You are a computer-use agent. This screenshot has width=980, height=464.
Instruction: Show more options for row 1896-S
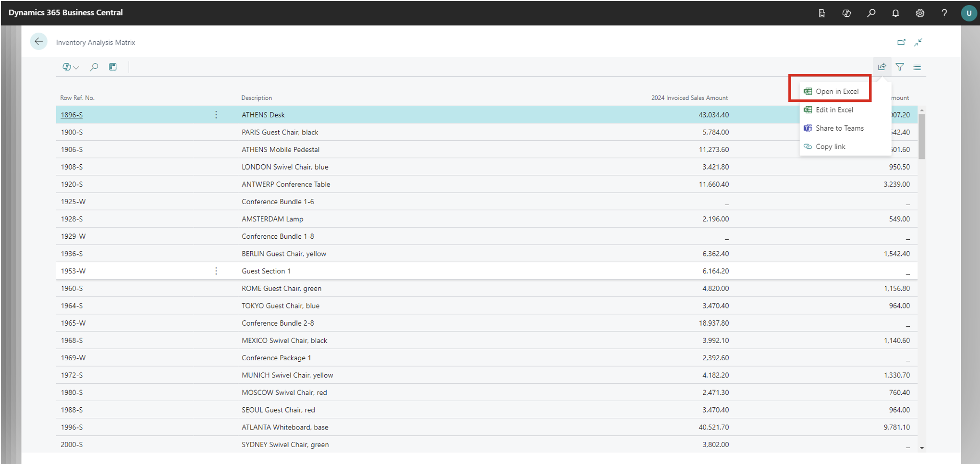click(x=216, y=115)
